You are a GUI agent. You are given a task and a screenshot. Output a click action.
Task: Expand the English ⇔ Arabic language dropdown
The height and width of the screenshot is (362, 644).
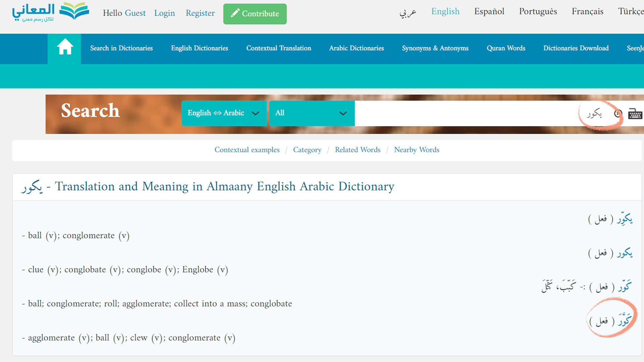point(224,113)
